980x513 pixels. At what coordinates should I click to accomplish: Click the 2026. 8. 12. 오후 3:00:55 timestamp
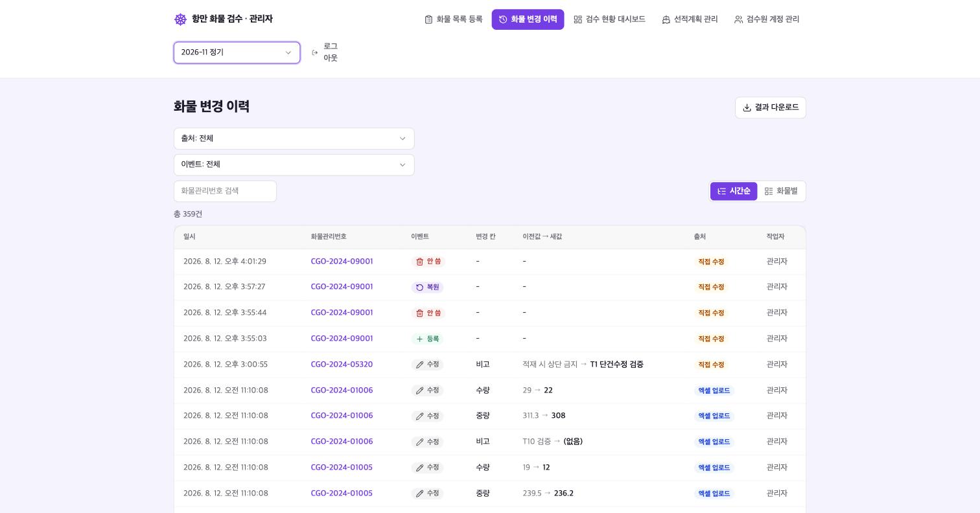click(x=226, y=365)
